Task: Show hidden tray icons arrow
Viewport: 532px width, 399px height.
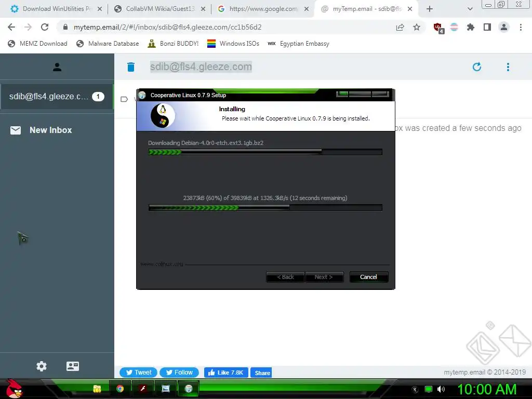Action: [415, 390]
